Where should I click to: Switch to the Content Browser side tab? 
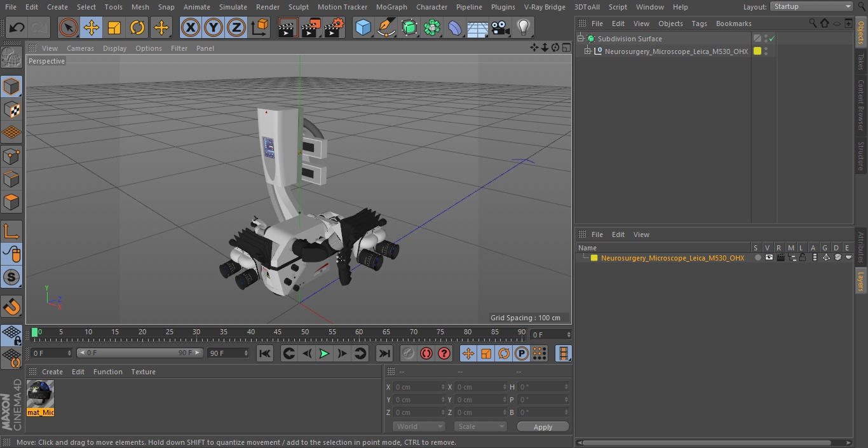[861, 104]
